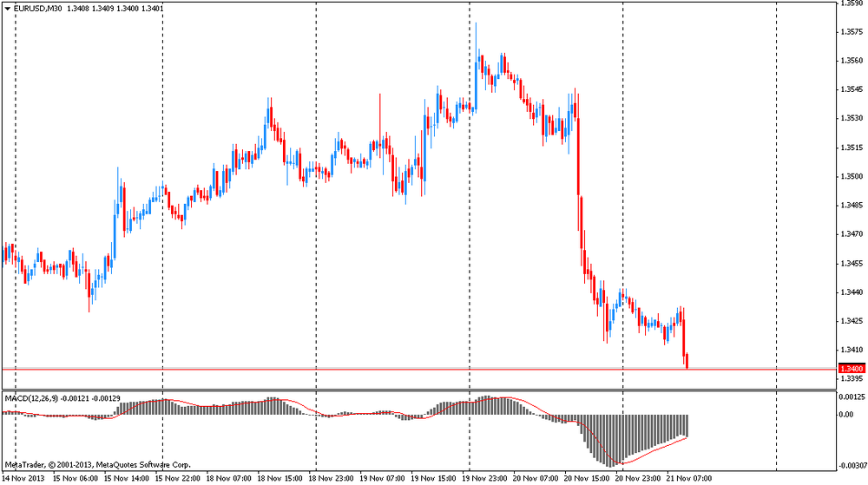Click the 1.3485 price scale label

pyautogui.click(x=852, y=205)
